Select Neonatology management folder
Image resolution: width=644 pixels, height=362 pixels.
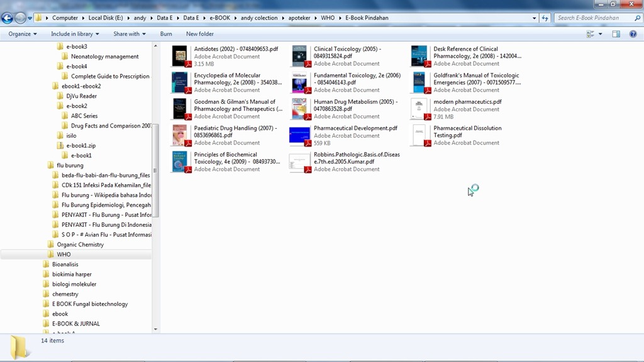coord(104,56)
